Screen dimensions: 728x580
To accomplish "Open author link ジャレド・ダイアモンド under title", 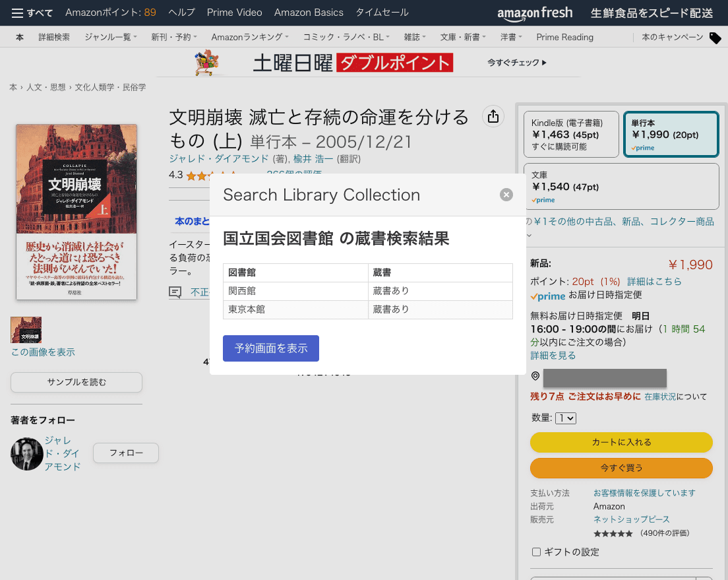I will pos(219,159).
